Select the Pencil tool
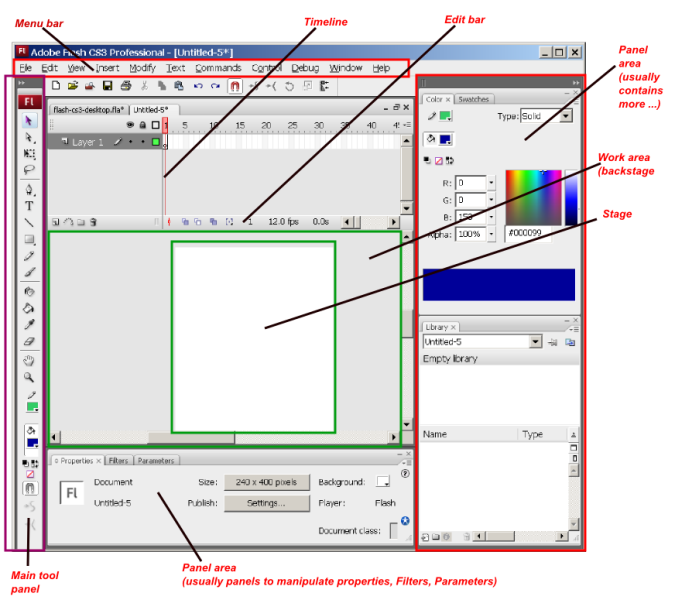Image resolution: width=675 pixels, height=600 pixels. [29, 256]
